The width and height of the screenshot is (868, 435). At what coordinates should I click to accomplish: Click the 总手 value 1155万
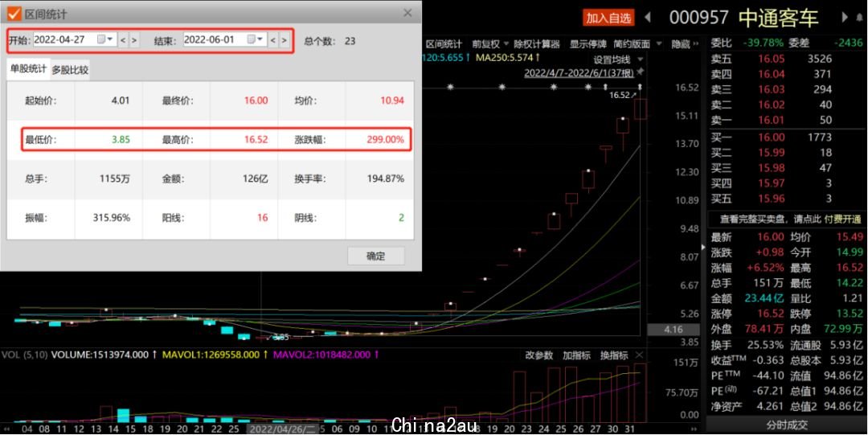pos(115,179)
